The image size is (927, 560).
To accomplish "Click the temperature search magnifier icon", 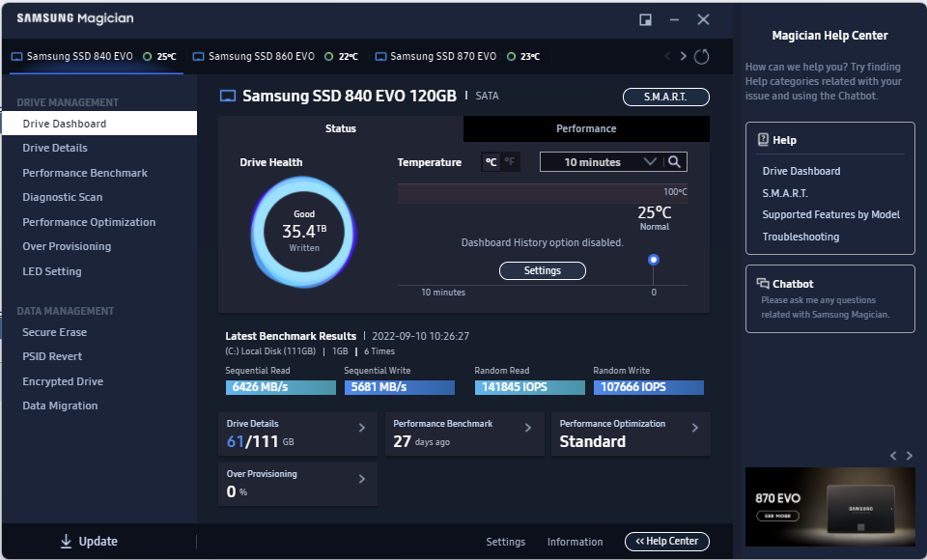I will click(675, 162).
